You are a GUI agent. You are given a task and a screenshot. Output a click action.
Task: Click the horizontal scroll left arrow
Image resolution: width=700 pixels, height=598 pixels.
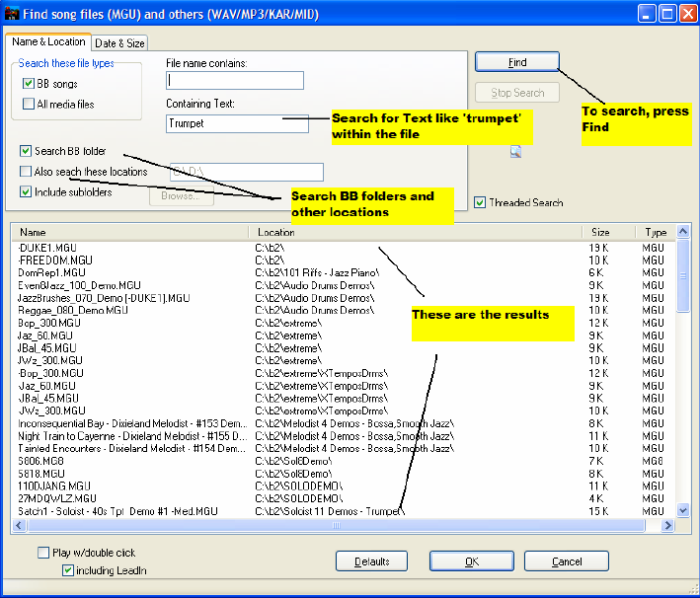(x=19, y=525)
